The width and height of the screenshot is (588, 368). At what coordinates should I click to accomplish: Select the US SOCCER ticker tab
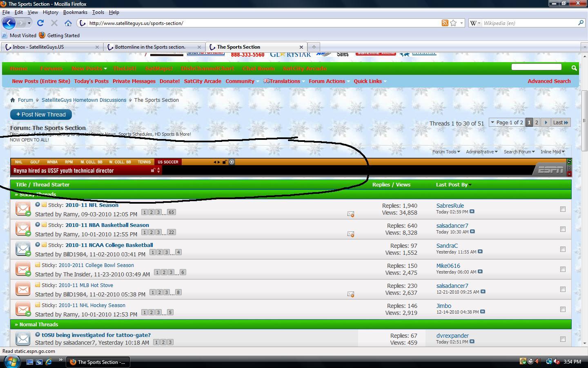point(168,162)
